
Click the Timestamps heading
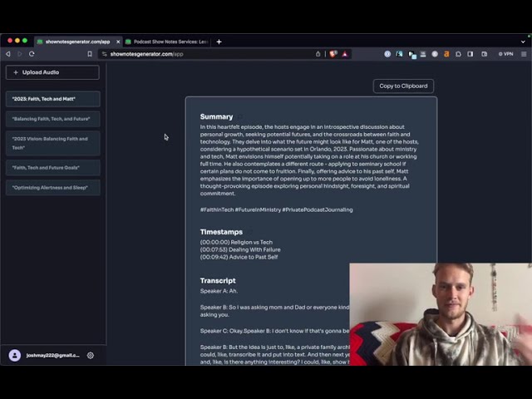(221, 232)
